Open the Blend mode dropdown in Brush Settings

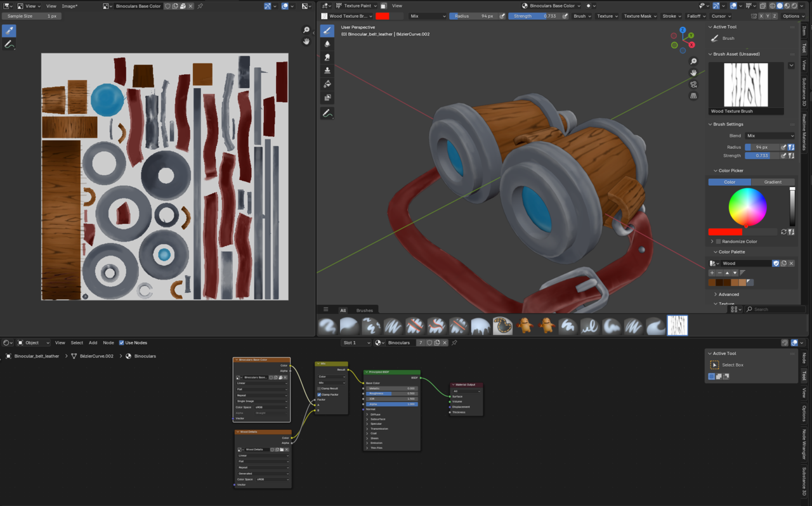769,136
